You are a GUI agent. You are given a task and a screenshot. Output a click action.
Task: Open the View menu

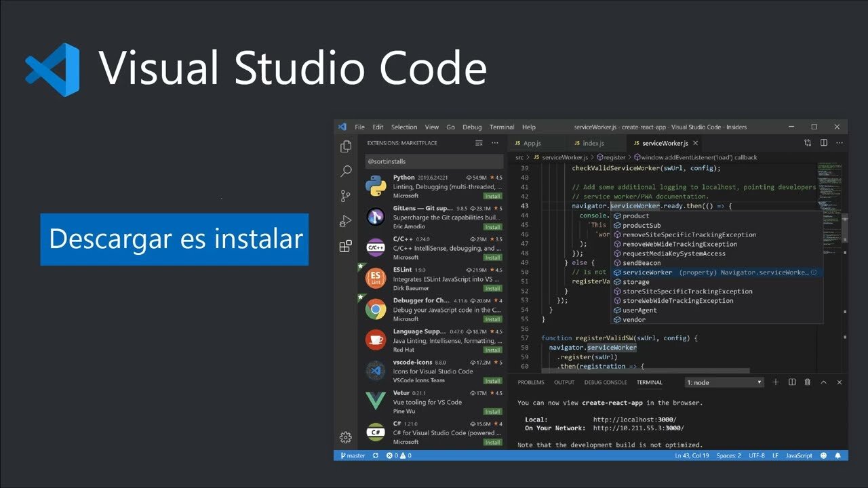coord(432,127)
